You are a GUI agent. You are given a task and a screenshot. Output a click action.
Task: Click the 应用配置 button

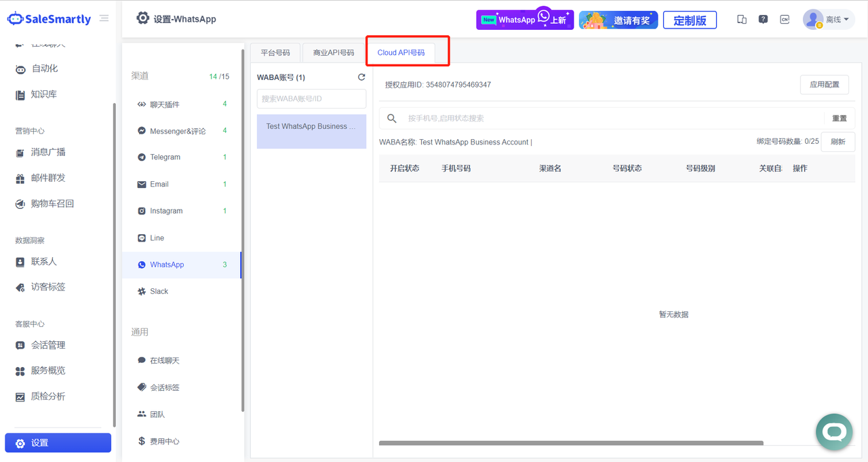coord(824,85)
